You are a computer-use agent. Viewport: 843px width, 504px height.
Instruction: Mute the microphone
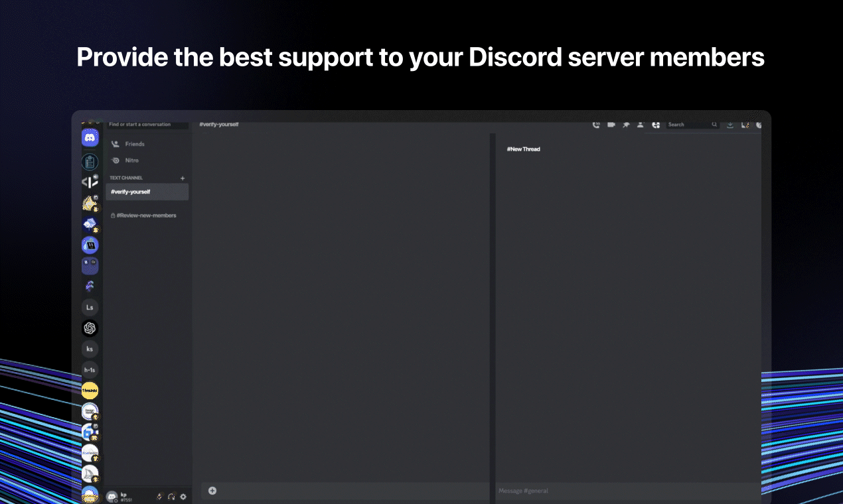(x=159, y=496)
